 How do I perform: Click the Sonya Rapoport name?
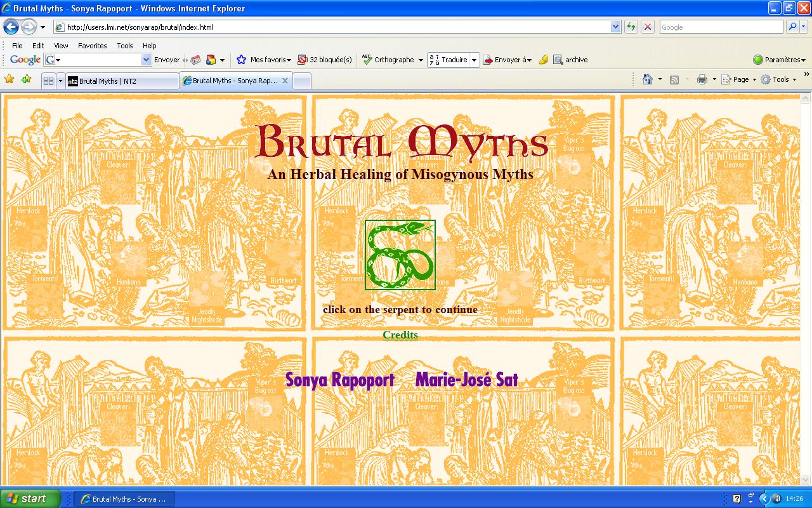pos(340,380)
